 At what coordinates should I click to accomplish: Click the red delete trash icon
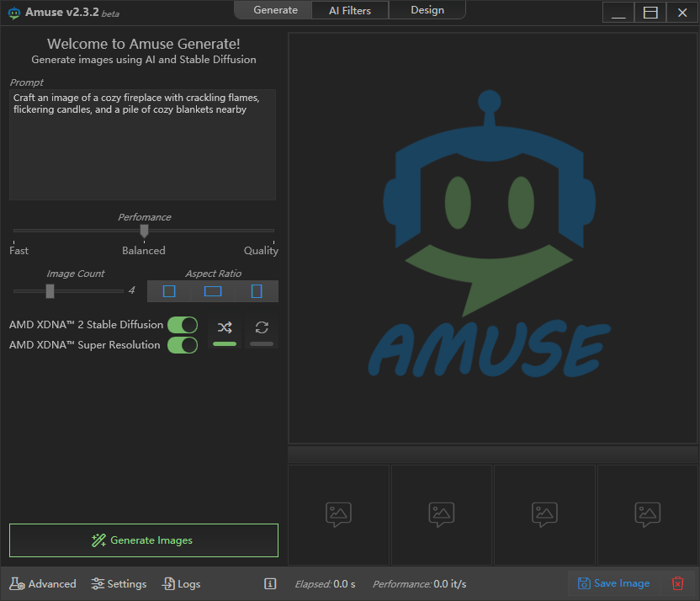tap(677, 583)
